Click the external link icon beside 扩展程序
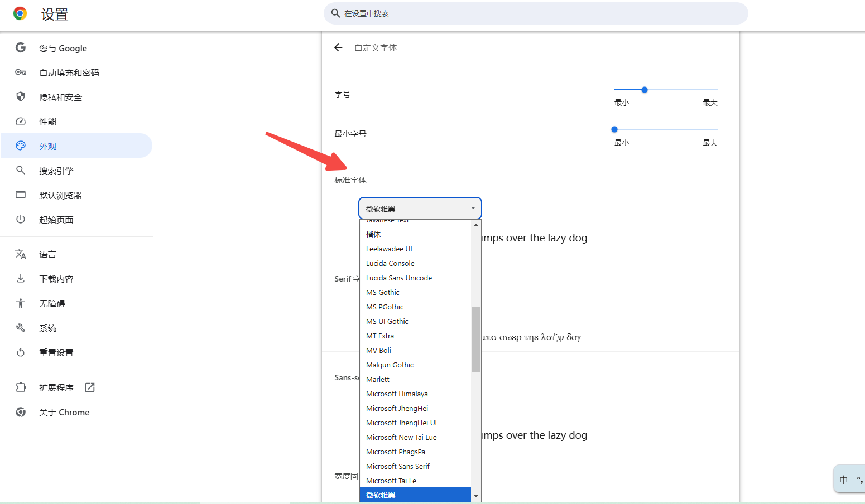 (90, 387)
